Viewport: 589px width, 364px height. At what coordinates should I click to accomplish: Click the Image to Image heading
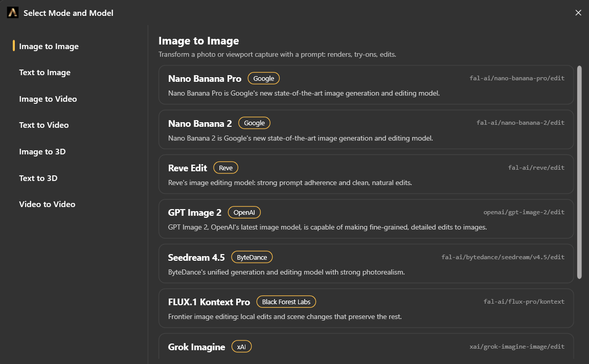tap(199, 40)
